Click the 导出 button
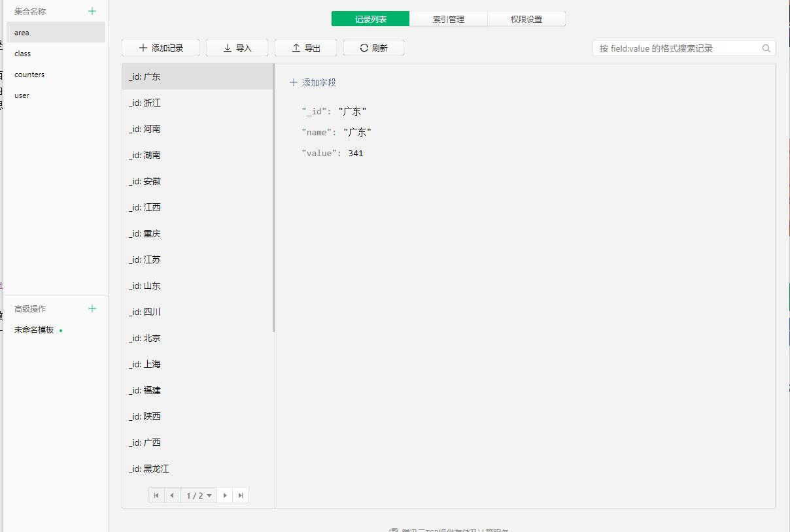The image size is (790, 532). [306, 48]
